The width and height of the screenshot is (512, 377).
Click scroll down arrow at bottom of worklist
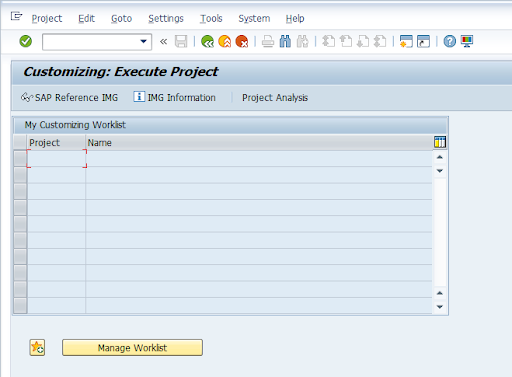tap(440, 307)
